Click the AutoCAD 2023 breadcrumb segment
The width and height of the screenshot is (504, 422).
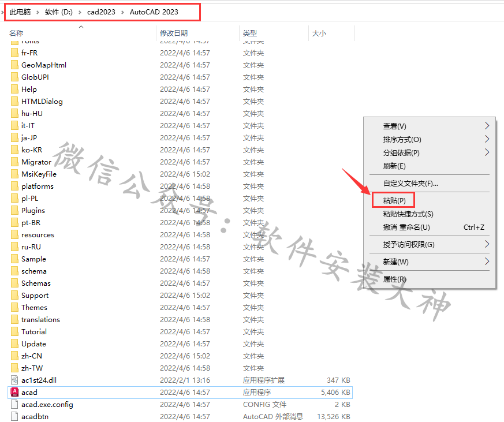tap(154, 12)
